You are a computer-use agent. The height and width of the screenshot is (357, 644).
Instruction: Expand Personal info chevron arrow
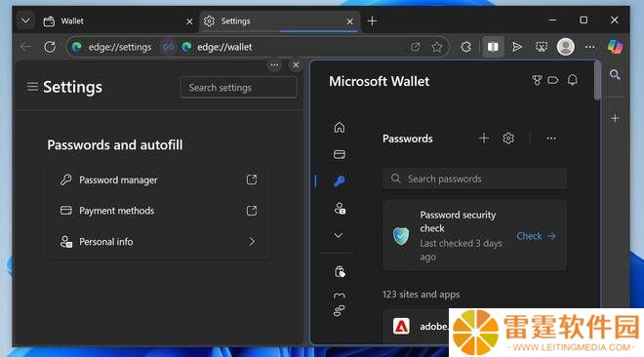coord(252,242)
